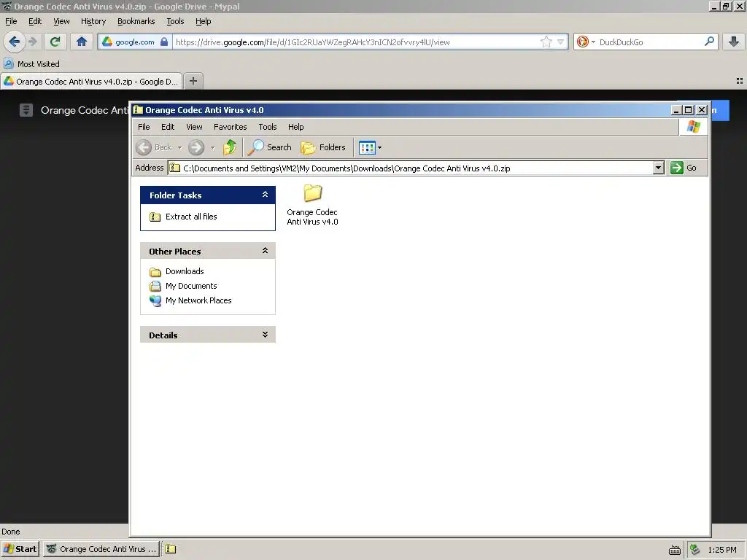
Task: Click the Drive file type icon
Action: [26, 110]
